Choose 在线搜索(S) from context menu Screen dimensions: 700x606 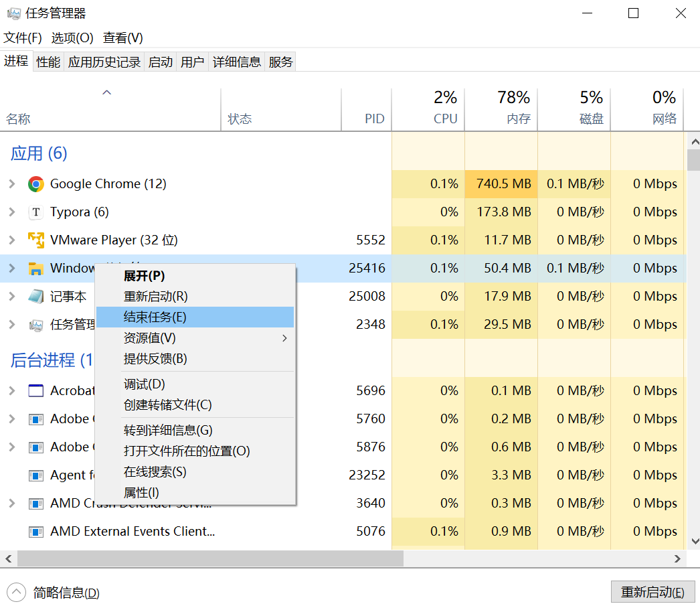[195, 471]
